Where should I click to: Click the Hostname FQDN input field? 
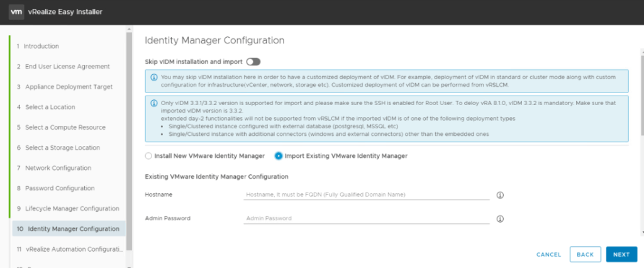[x=366, y=195]
